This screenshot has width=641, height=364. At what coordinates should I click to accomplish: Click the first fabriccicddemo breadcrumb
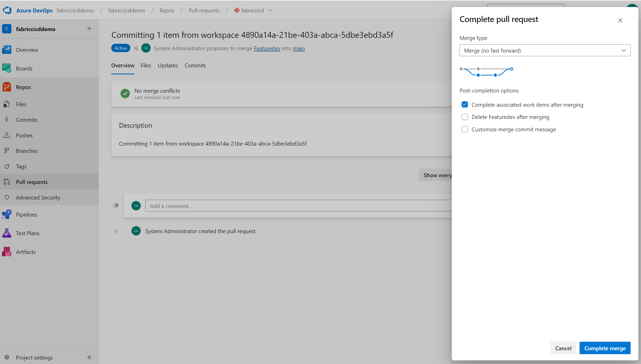pyautogui.click(x=75, y=10)
